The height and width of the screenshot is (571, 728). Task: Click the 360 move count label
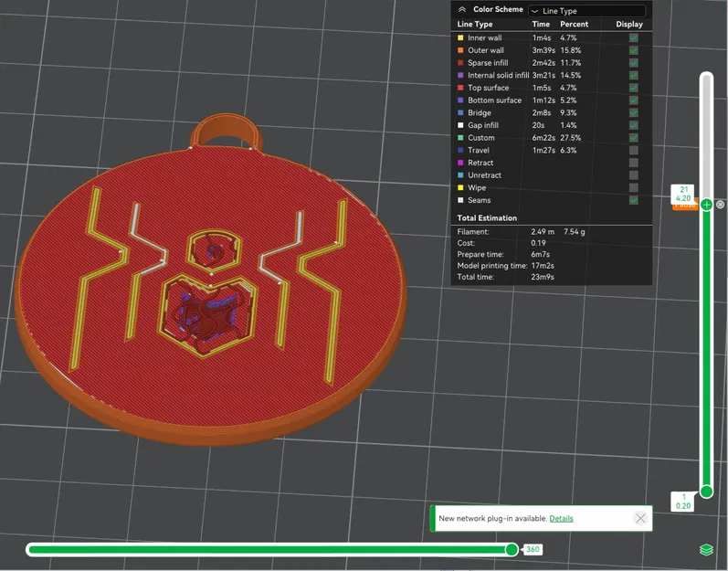533,550
